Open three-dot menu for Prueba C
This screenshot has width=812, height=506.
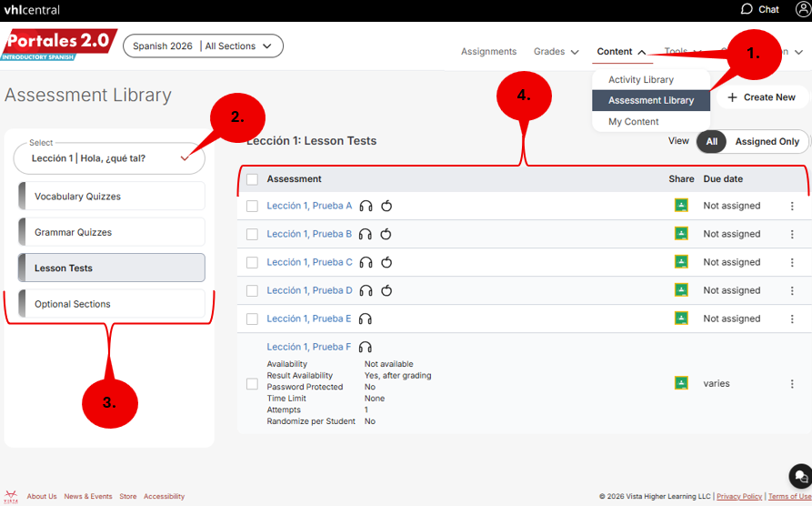pos(792,262)
